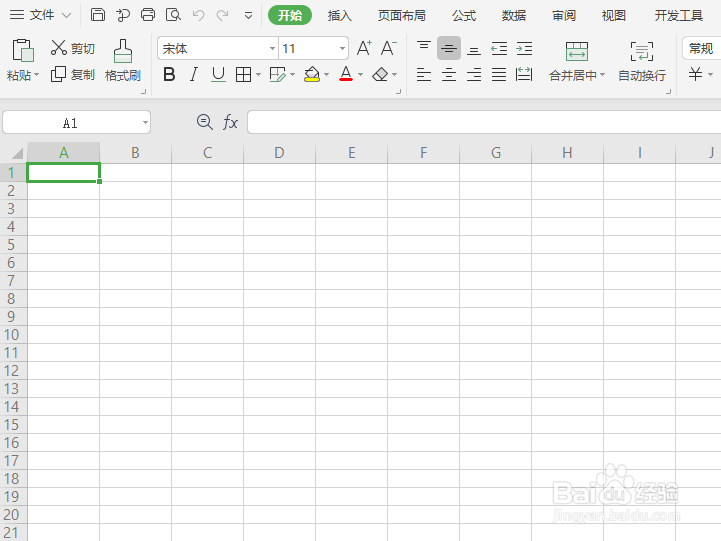Click the currency ¥ format icon
Screen dimensions: 721x541
695,74
